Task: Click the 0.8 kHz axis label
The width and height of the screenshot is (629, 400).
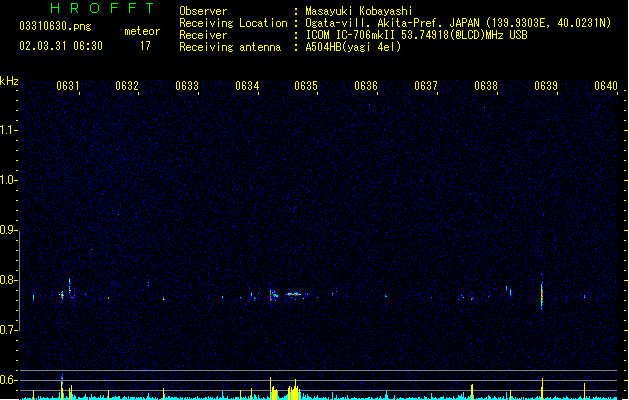Action: click(x=8, y=280)
